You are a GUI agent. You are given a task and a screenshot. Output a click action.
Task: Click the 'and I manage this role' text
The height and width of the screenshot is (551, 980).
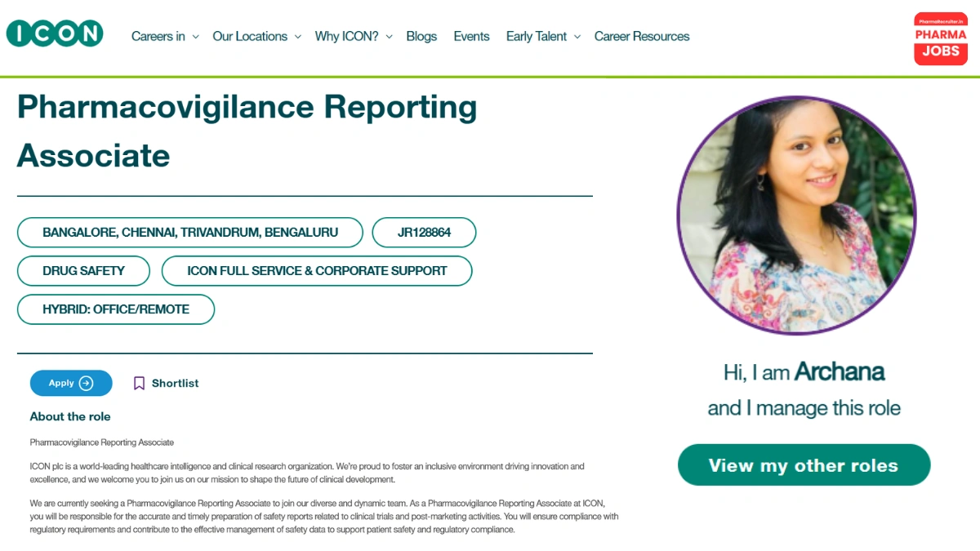click(x=804, y=407)
